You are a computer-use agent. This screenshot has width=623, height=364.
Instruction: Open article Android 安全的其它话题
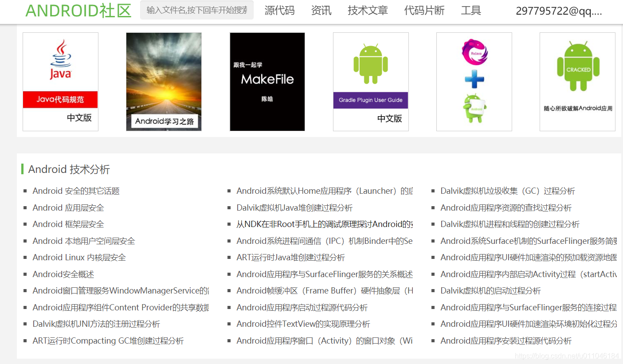tap(76, 191)
